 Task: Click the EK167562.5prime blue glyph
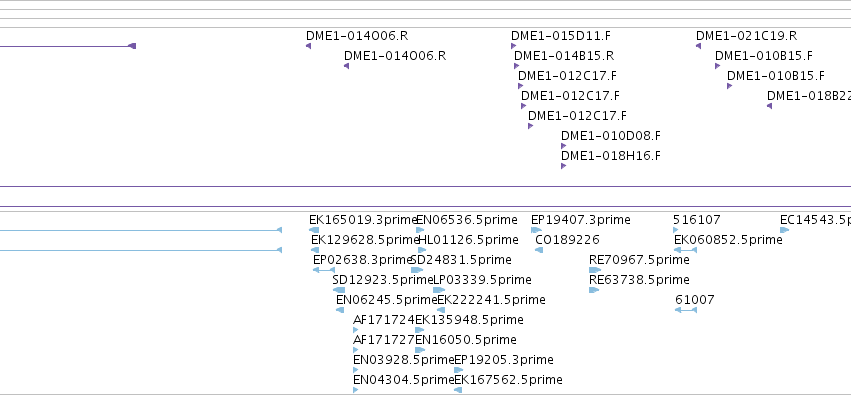point(458,390)
